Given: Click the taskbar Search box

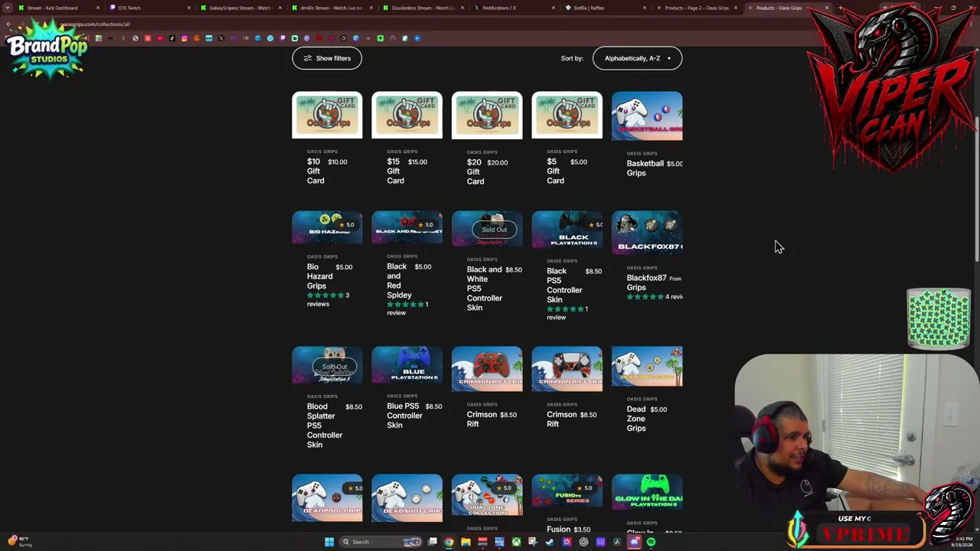Looking at the screenshot, I should point(381,542).
